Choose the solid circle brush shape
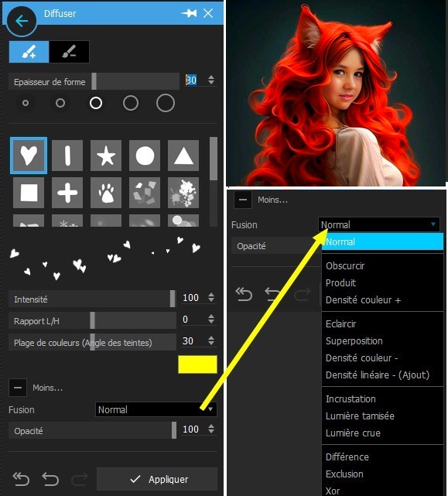The width and height of the screenshot is (448, 496). [145, 156]
